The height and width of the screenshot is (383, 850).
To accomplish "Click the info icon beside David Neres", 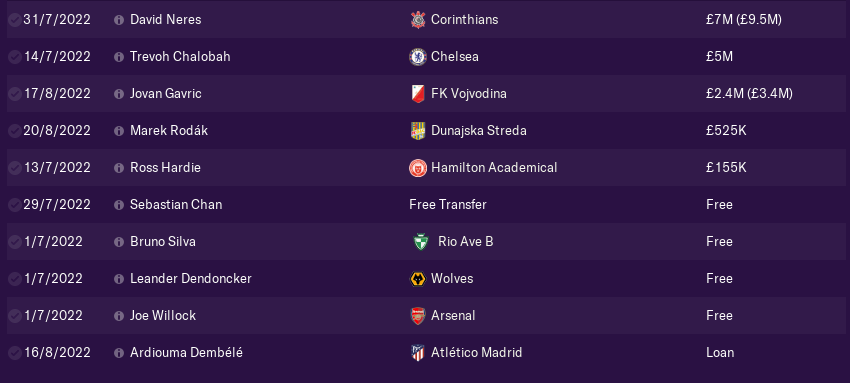I will coord(119,20).
